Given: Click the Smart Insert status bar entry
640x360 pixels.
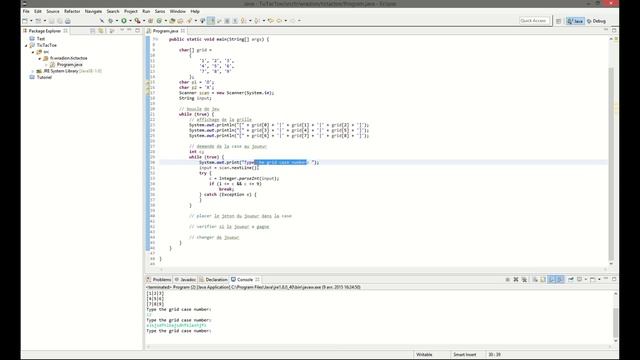Looking at the screenshot, I should (464, 355).
